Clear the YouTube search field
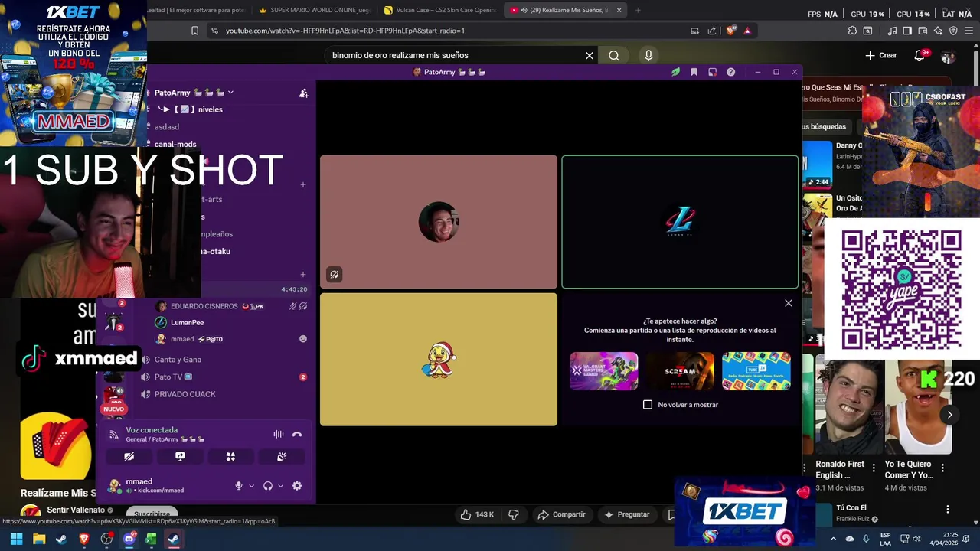The height and width of the screenshot is (551, 980). tap(590, 55)
